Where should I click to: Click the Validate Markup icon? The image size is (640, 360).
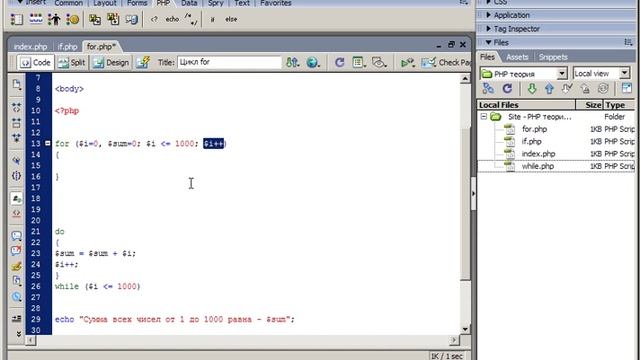click(x=407, y=62)
